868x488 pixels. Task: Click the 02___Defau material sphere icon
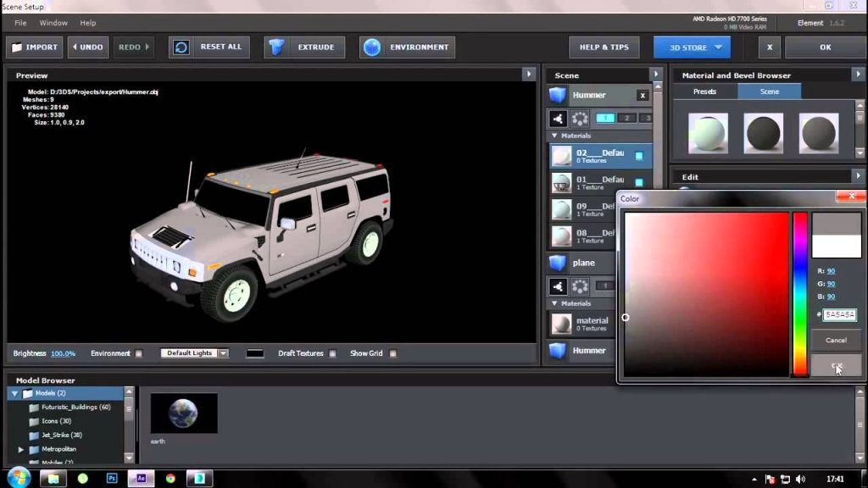click(x=561, y=156)
